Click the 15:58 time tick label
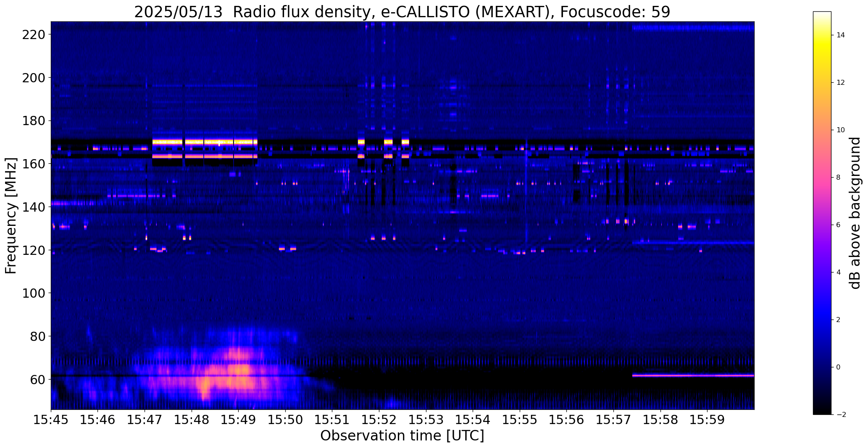The image size is (868, 448). click(x=661, y=420)
